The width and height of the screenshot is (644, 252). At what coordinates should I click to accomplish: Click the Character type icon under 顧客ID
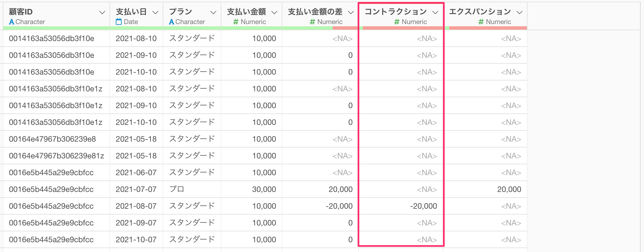[x=11, y=22]
